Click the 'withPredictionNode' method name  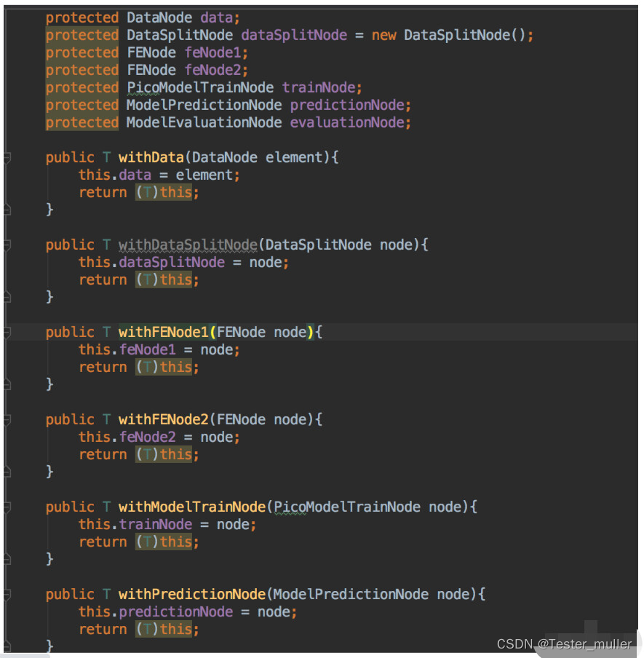pos(192,594)
